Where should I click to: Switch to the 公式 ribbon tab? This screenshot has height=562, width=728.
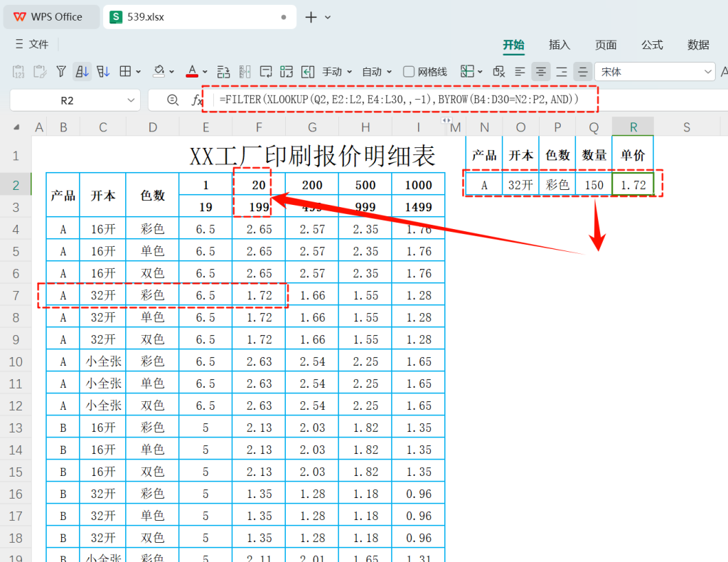click(x=652, y=45)
